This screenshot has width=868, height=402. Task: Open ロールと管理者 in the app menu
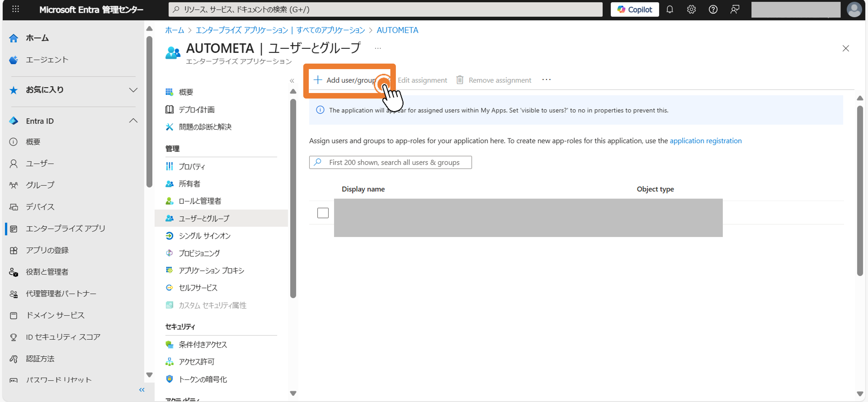(200, 201)
